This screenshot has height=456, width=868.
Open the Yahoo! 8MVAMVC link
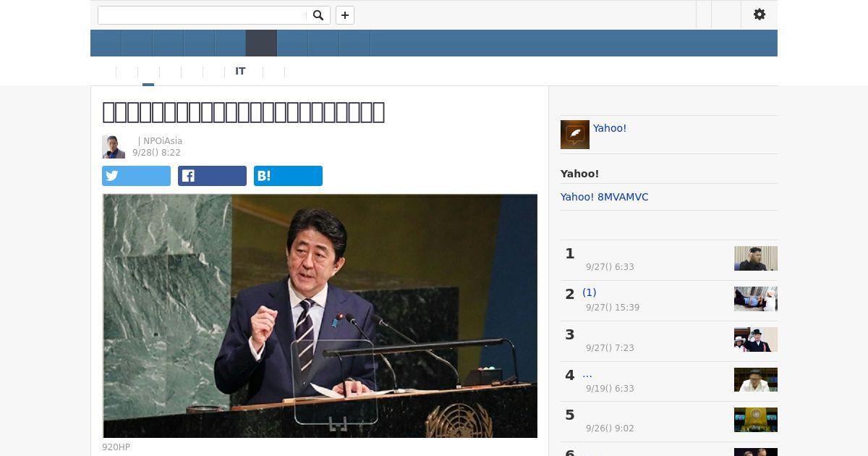pyautogui.click(x=604, y=197)
